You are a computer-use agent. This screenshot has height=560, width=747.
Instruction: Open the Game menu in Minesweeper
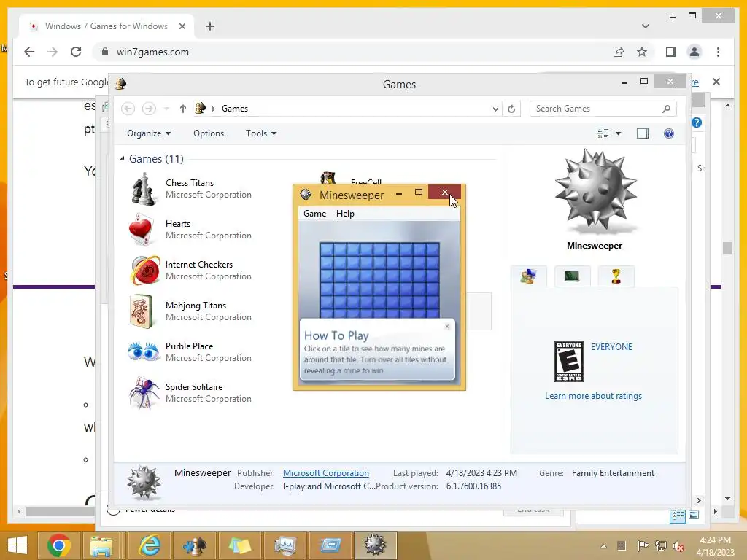tap(315, 214)
